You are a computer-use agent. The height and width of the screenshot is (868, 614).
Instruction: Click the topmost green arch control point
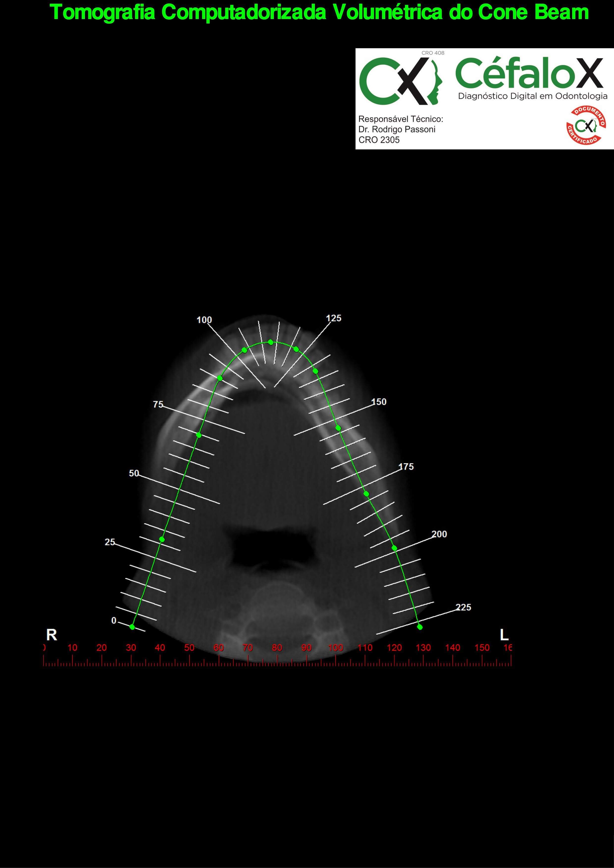pos(271,342)
